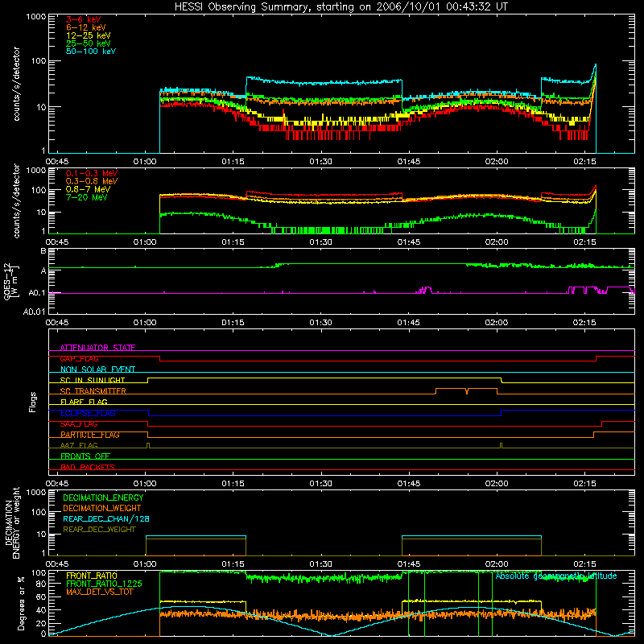Select the PARTICLE_FLAG label
Image resolution: width=644 pixels, height=644 pixels.
(x=90, y=435)
